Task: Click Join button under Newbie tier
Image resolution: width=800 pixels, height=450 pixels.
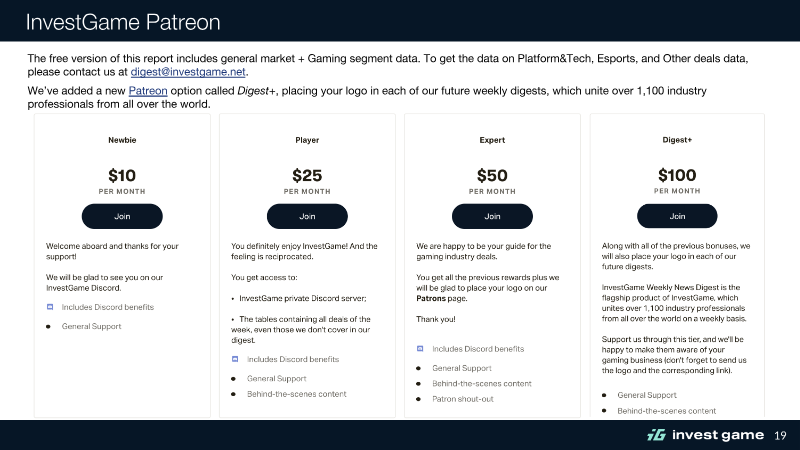Action: [x=122, y=215]
